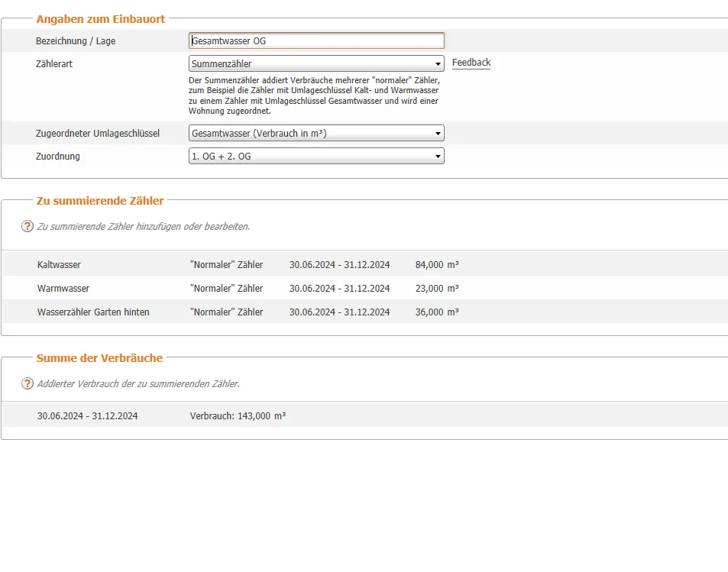
Task: Open the Wasserzähler Garten hinten entry
Action: pos(93,312)
